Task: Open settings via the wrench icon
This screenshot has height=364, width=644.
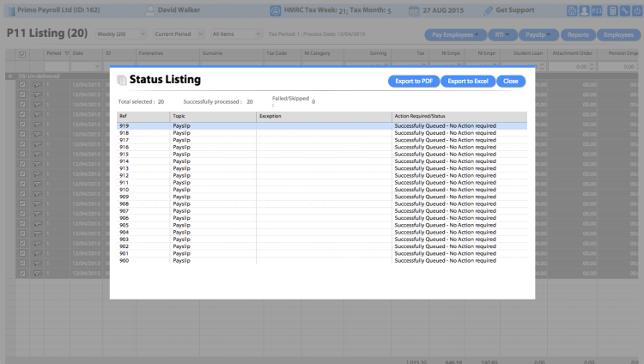Action: 625,10
